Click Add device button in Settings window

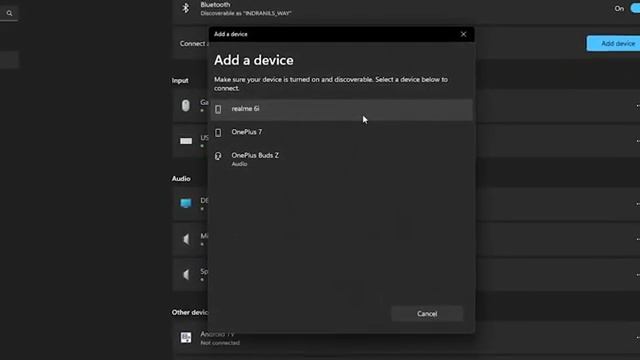coord(613,43)
